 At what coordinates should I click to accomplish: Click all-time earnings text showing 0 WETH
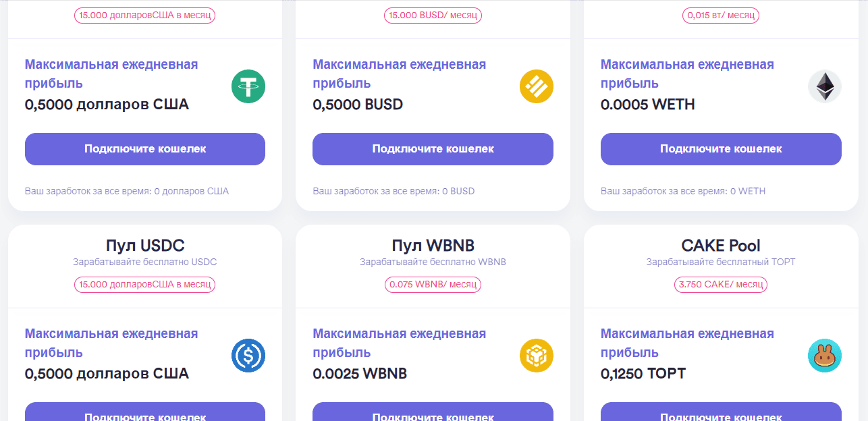point(683,191)
